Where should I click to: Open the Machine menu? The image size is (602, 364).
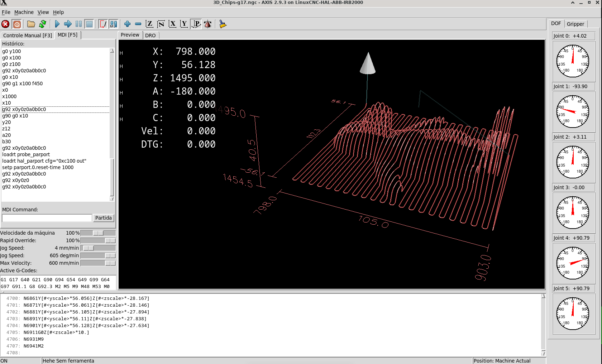(x=24, y=12)
